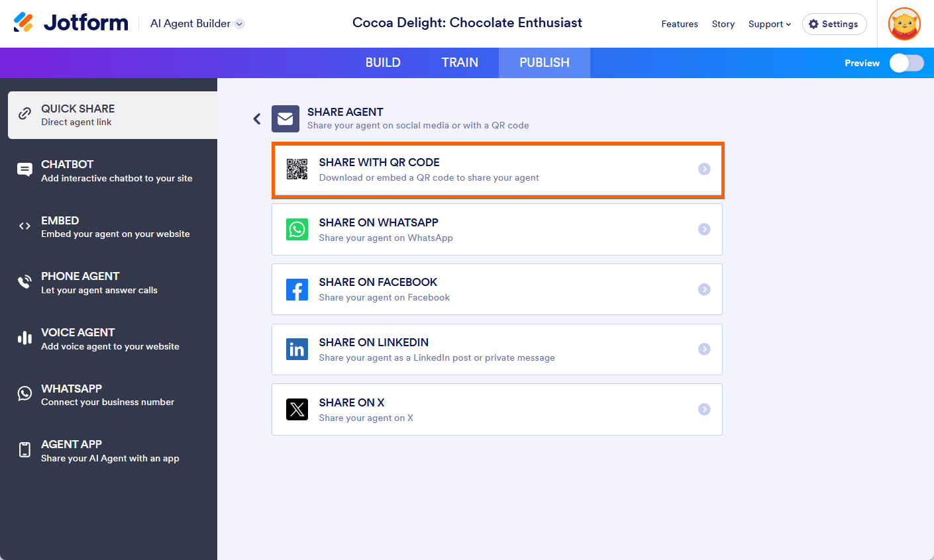Switch to the BUILD tab

[383, 63]
